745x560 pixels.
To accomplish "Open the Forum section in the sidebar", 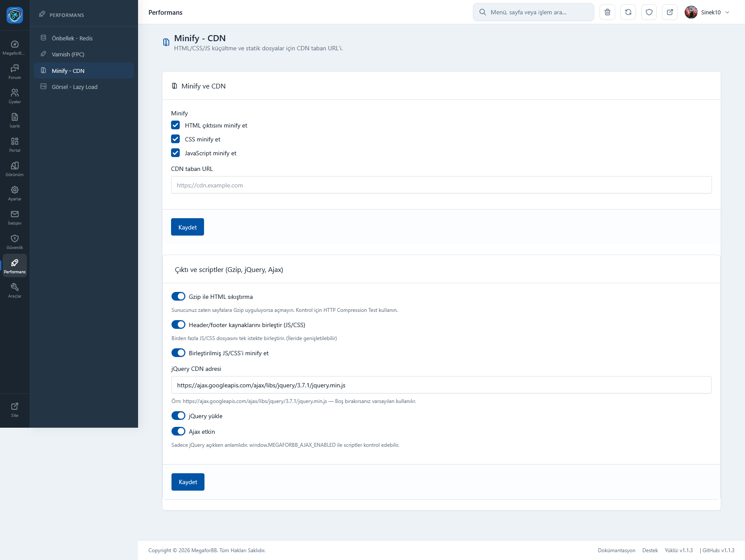I will tap(15, 72).
